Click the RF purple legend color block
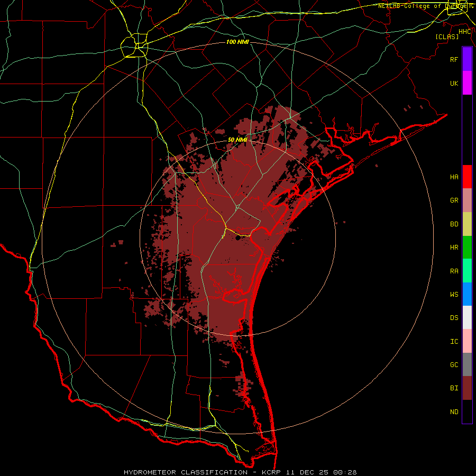This screenshot has height=476, width=476. pos(467,59)
